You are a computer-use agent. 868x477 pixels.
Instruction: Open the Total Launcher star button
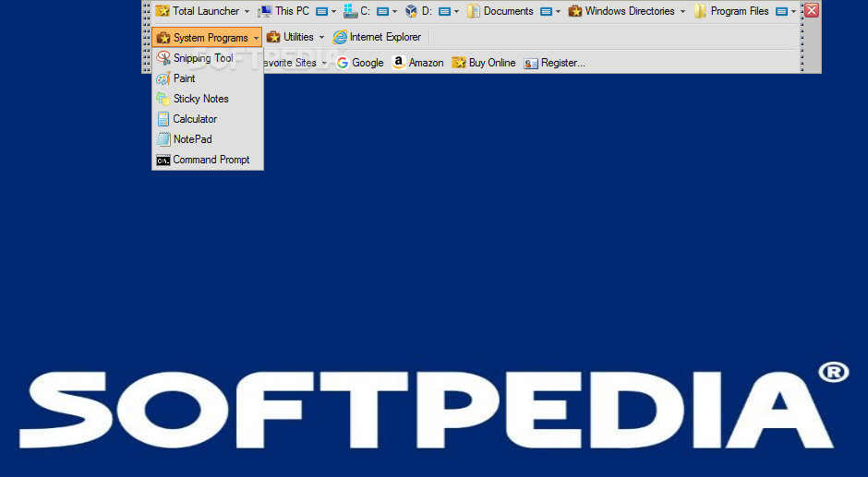(198, 11)
